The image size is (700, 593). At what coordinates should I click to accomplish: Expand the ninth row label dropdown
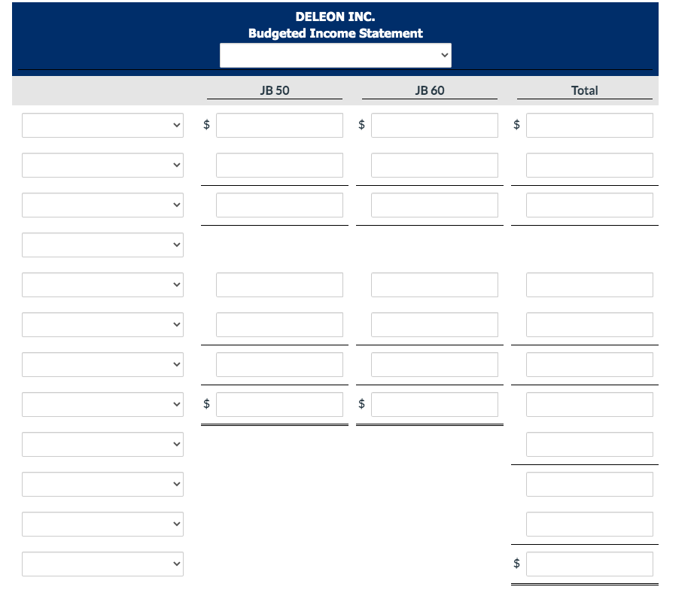(x=102, y=444)
